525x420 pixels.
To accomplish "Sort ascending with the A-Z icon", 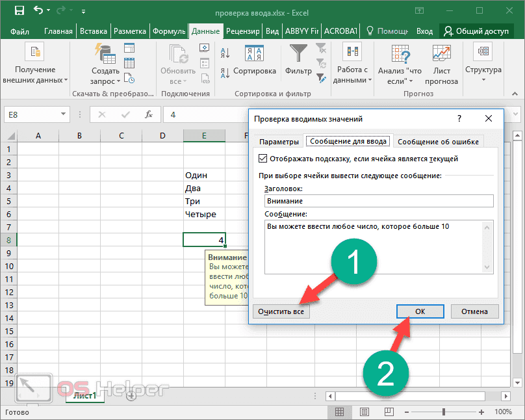I will click(x=225, y=53).
